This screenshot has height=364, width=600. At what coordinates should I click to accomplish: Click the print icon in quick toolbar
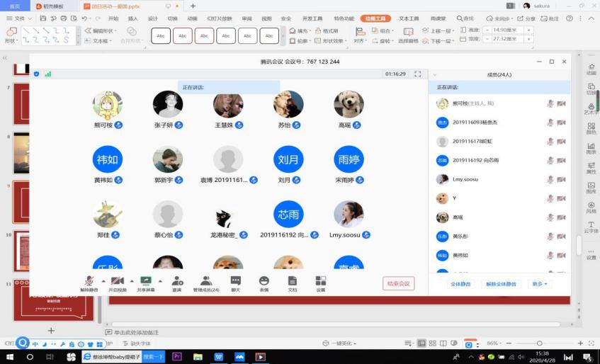(x=64, y=18)
